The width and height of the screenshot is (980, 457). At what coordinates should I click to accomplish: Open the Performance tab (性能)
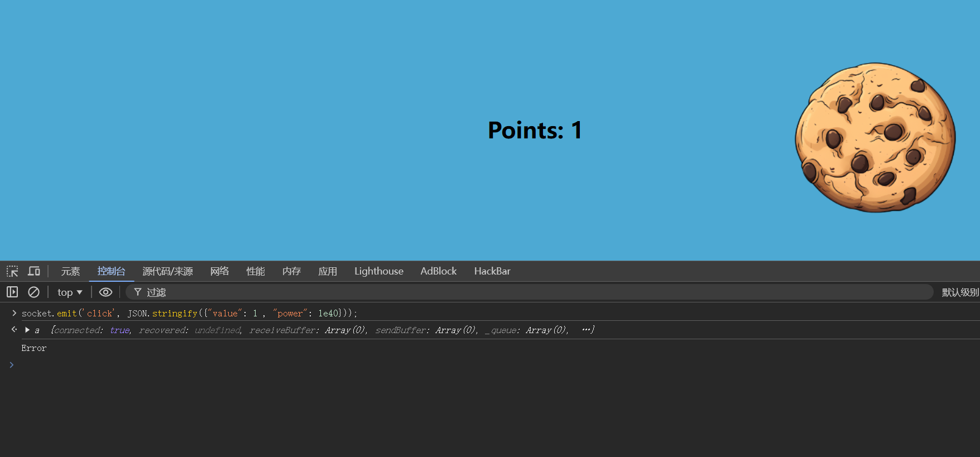(x=256, y=271)
